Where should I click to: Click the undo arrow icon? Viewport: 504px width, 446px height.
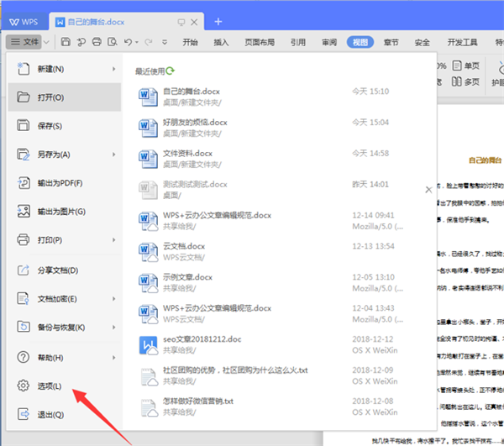(128, 41)
